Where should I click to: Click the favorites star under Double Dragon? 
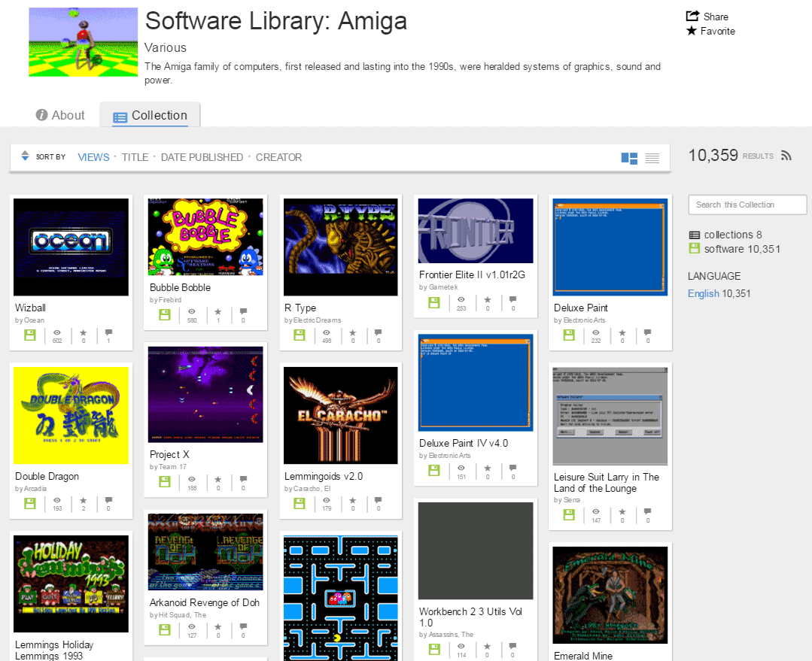pos(84,500)
